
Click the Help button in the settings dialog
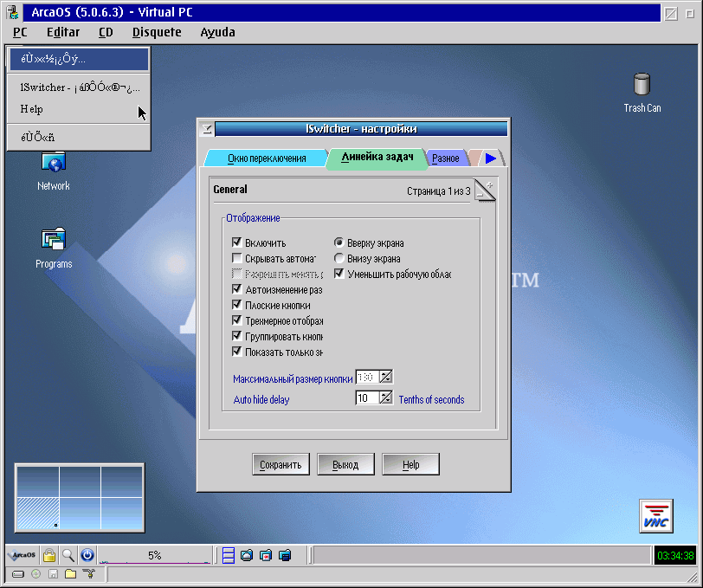click(410, 465)
